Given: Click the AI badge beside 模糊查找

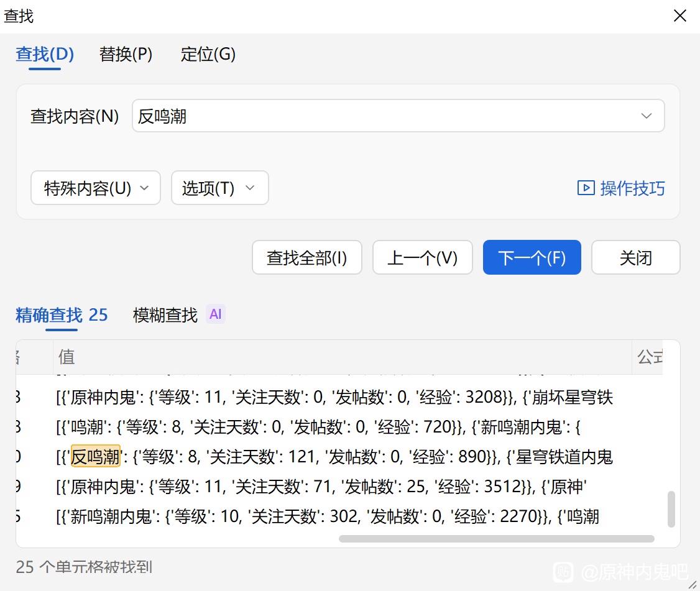Looking at the screenshot, I should [215, 314].
